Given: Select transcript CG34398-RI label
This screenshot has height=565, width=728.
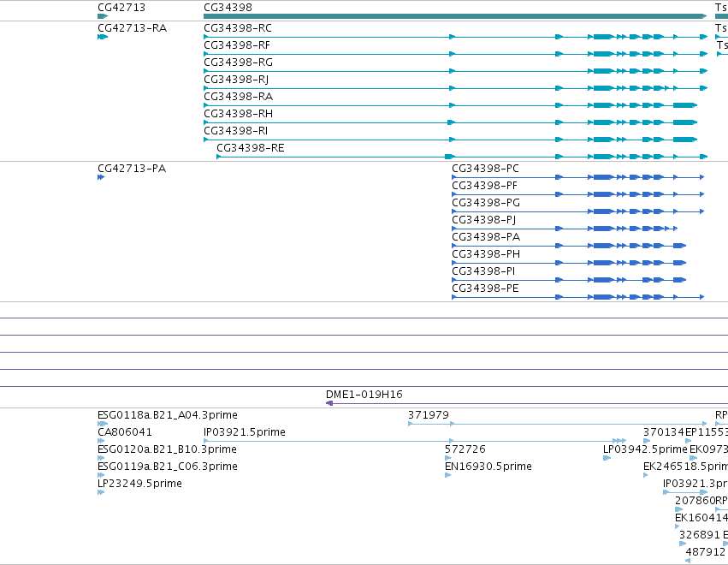Looking at the screenshot, I should point(236,131).
